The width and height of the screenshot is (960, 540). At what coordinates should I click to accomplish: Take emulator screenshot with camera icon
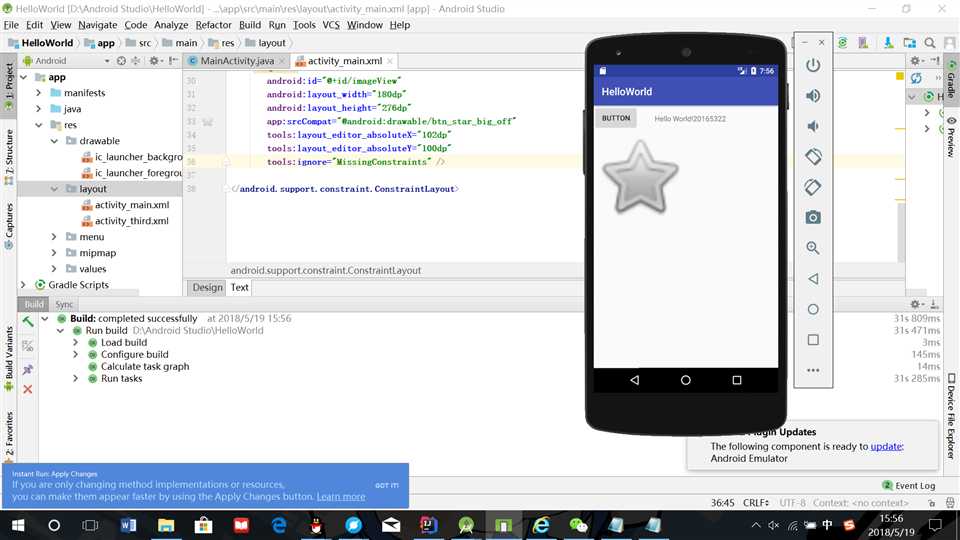coord(813,217)
